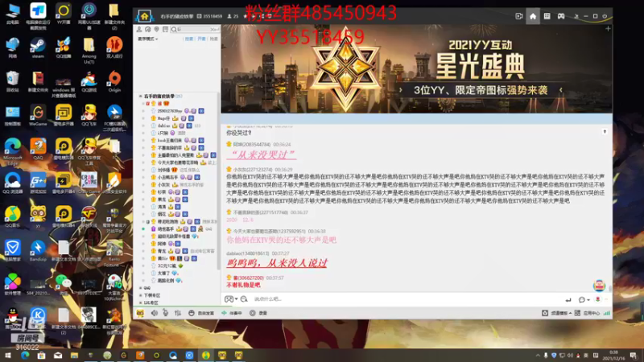Click the Windows Start button

pos(8,356)
